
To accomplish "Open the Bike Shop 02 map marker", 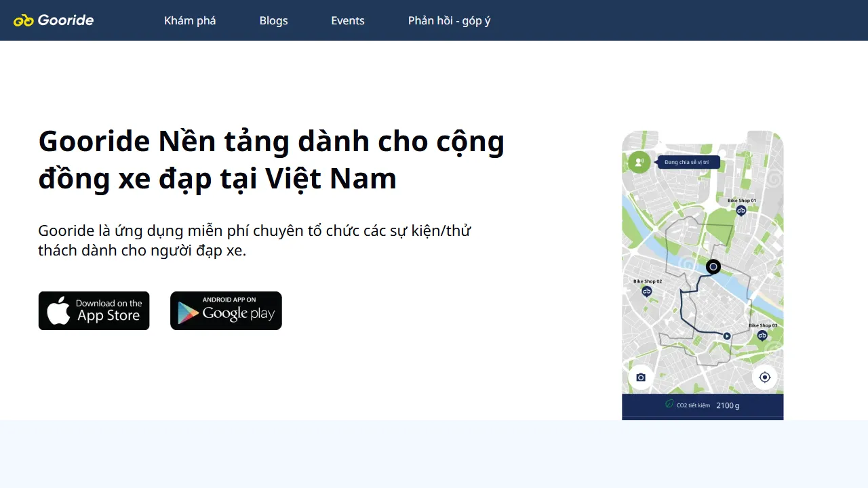I will tap(646, 290).
